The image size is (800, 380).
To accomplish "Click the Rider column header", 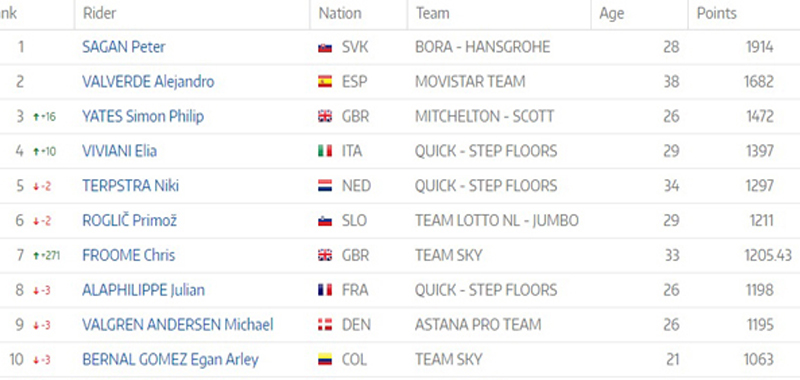I will (99, 13).
